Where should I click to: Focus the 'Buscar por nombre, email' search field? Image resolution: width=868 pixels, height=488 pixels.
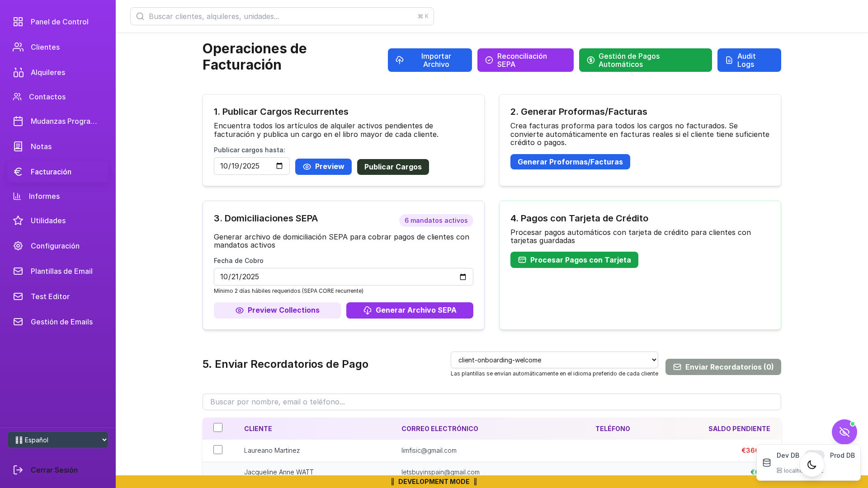tap(491, 402)
